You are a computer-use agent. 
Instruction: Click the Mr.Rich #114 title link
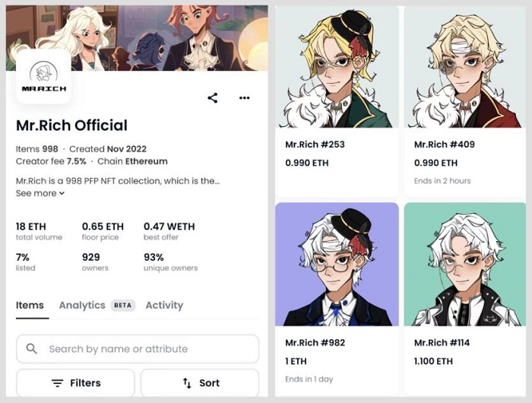(442, 343)
